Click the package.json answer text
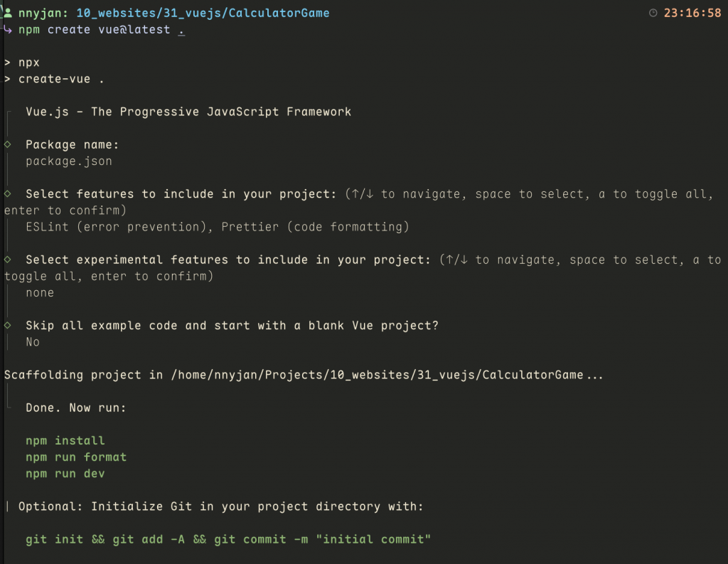This screenshot has height=564, width=728. pyautogui.click(x=69, y=161)
